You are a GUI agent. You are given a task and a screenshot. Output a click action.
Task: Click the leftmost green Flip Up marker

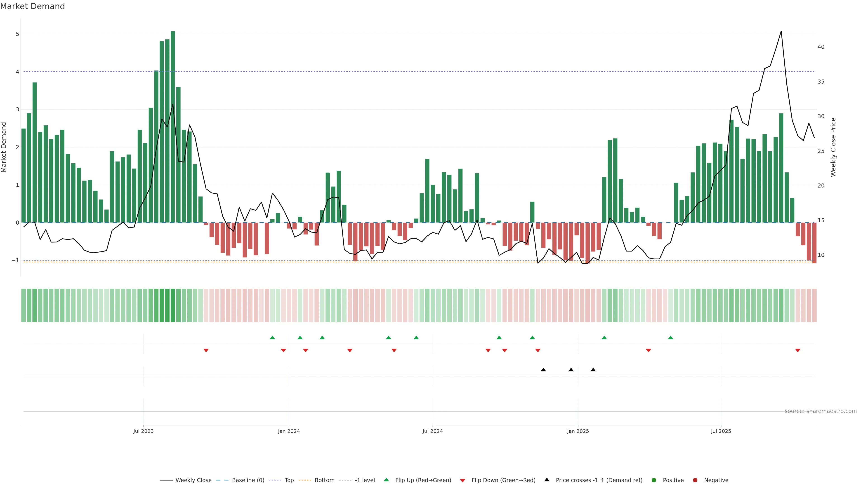tap(272, 338)
